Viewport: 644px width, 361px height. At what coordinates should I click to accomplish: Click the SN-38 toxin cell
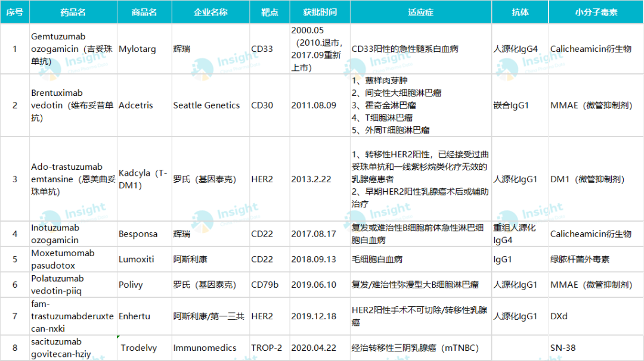coord(596,348)
